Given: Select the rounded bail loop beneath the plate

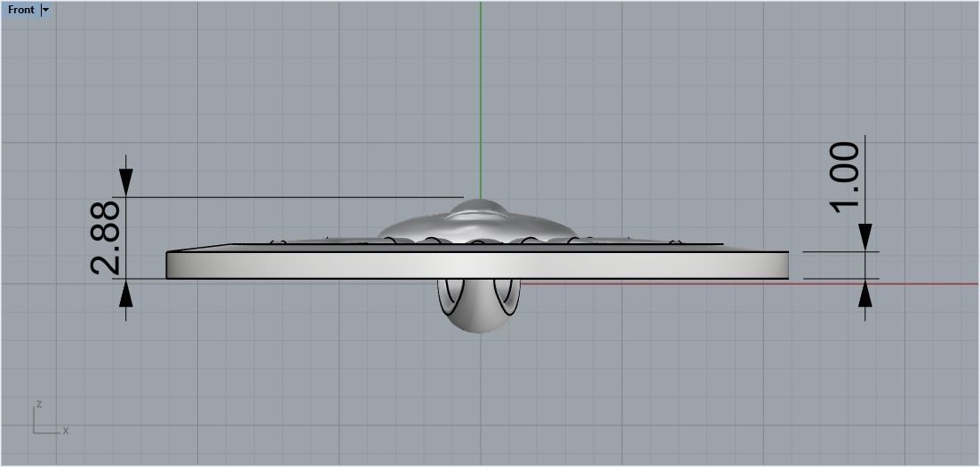Looking at the screenshot, I should point(478,306).
